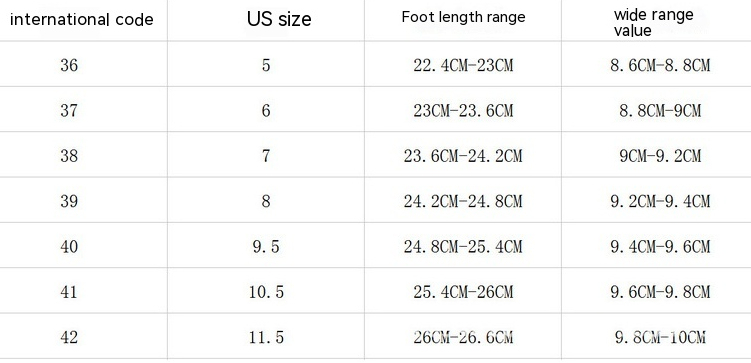Click US size 7 cell

(266, 156)
